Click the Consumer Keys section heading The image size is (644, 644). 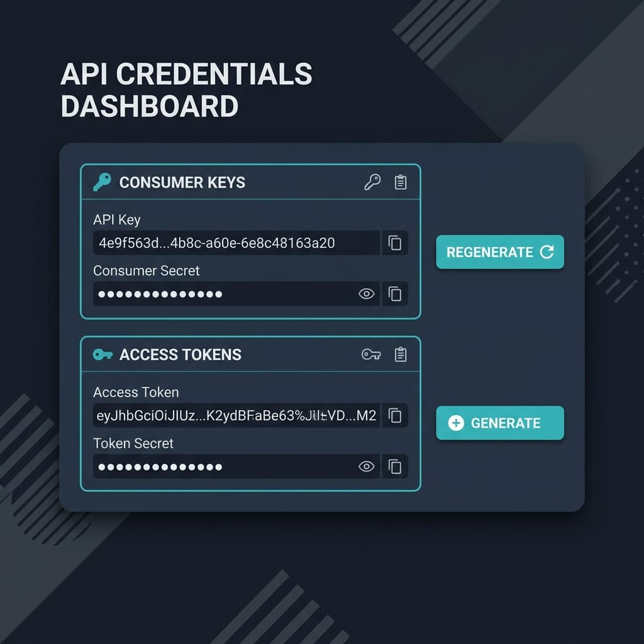tap(182, 182)
